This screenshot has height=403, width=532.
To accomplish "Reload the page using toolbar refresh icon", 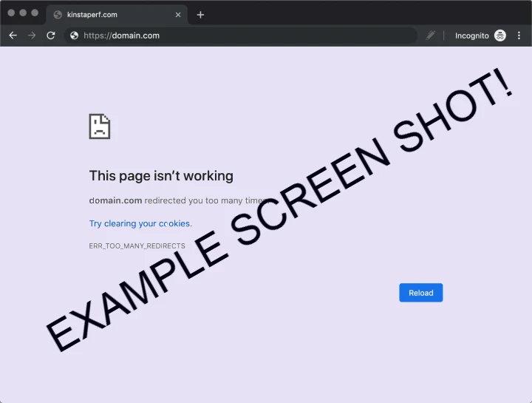I will 51,35.
